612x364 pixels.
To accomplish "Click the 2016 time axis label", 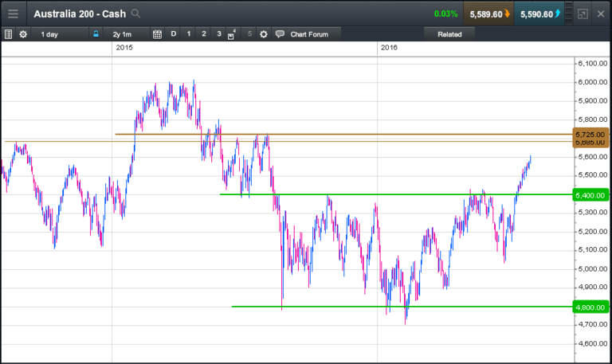I will [x=389, y=48].
